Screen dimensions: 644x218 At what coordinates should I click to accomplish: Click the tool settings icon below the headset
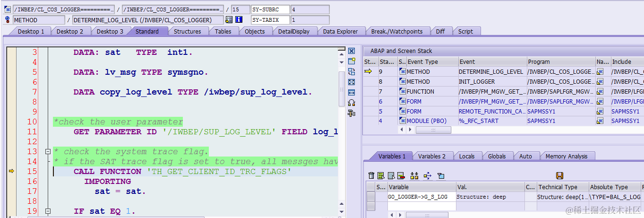[351, 113]
